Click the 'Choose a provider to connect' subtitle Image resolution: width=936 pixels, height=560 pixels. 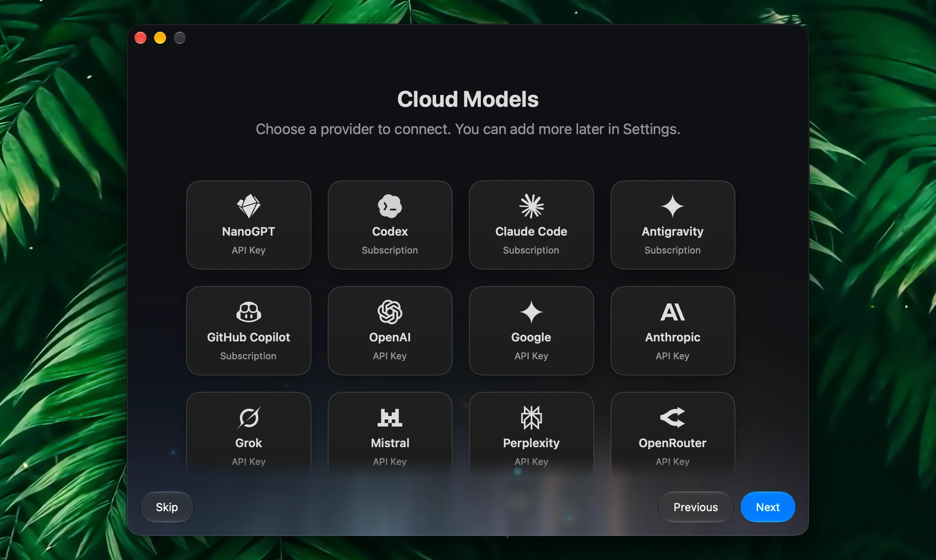(468, 129)
